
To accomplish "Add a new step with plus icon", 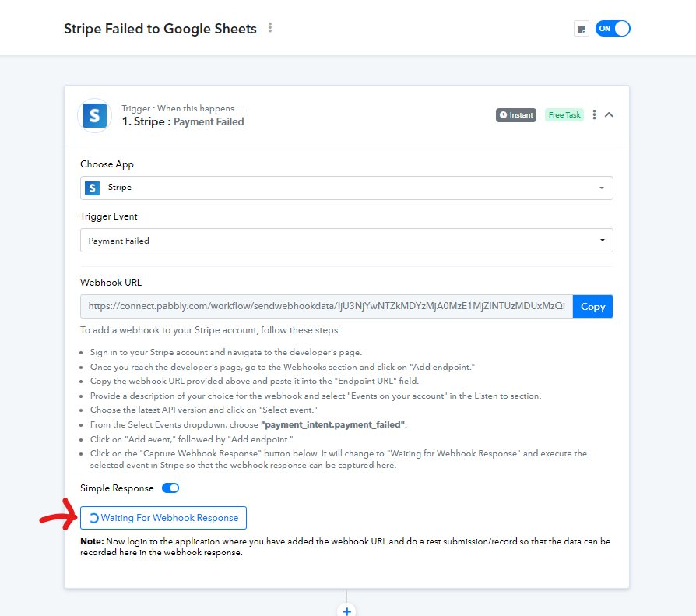I will click(x=346, y=611).
